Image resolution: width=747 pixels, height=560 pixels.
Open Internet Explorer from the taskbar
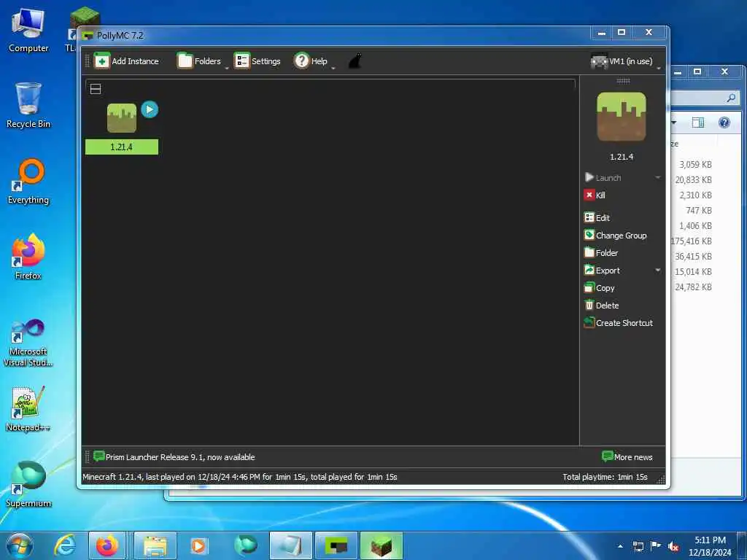[65, 545]
